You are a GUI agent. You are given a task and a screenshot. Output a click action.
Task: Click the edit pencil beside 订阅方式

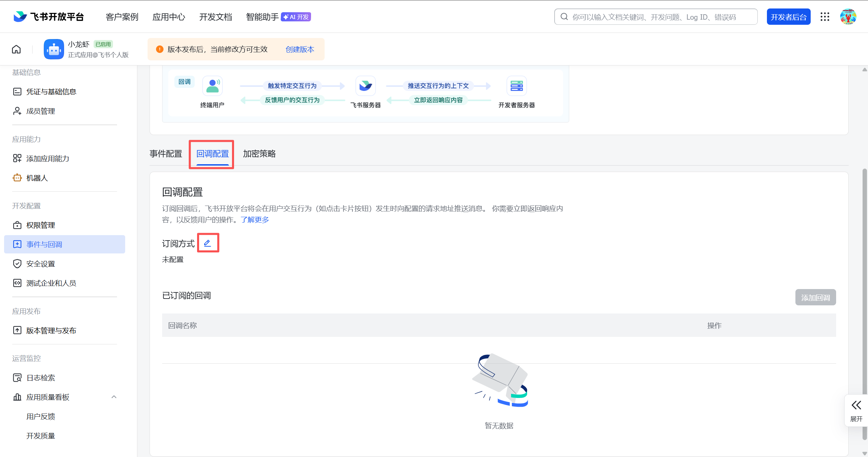click(x=208, y=243)
